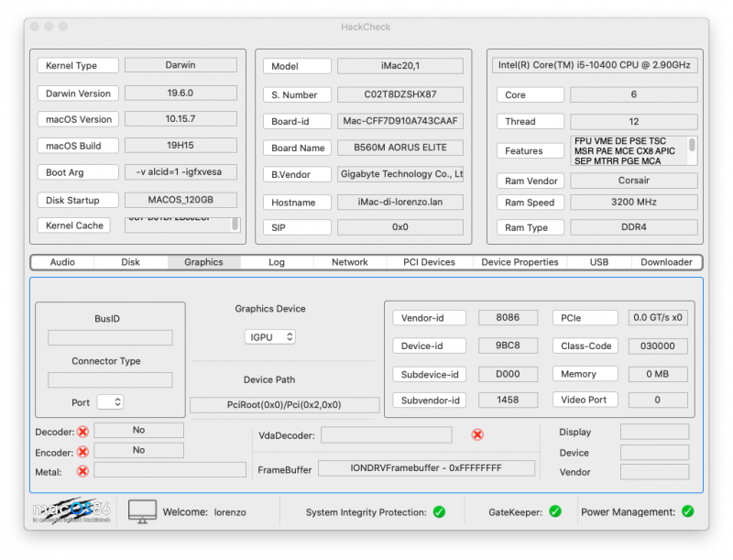The height and width of the screenshot is (560, 733).
Task: Switch to the Audio tab
Action: pyautogui.click(x=62, y=262)
